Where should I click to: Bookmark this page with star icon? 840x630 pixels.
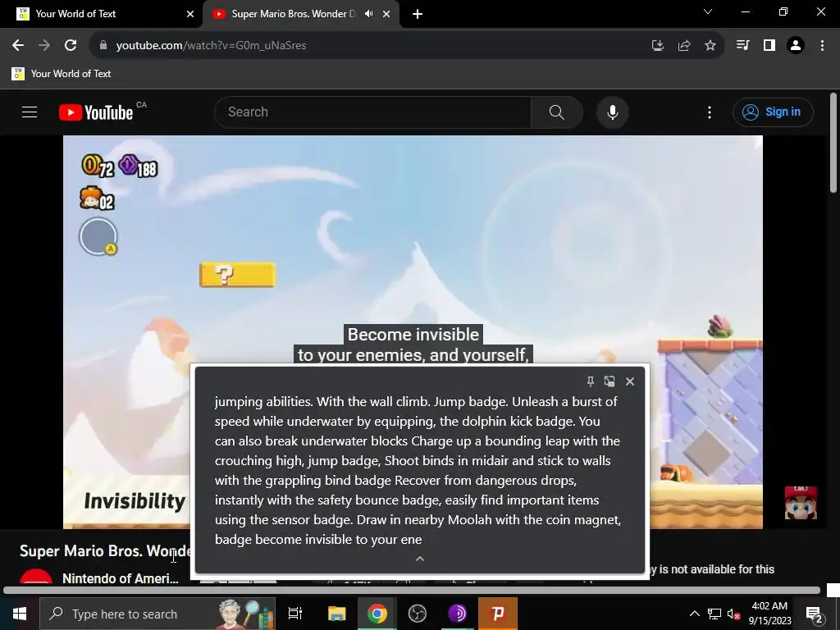pos(710,46)
